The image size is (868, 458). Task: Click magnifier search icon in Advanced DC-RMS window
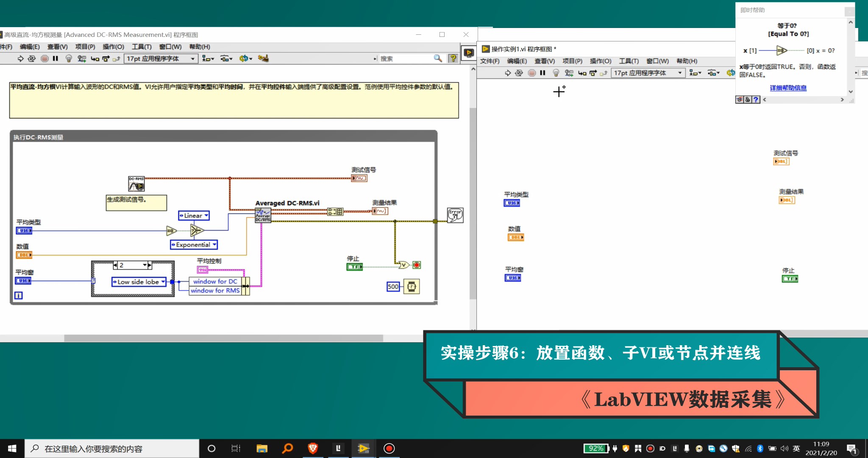(x=438, y=58)
